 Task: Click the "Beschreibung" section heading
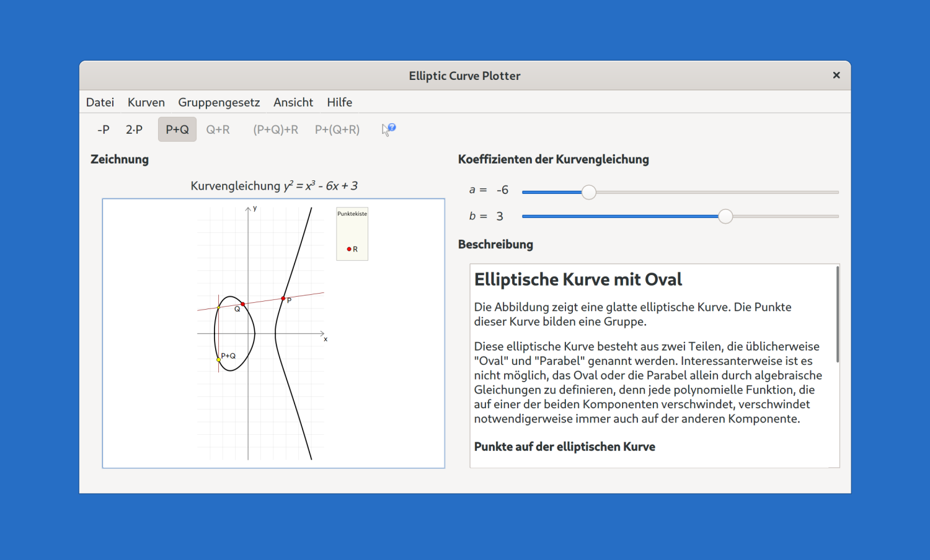pos(495,244)
